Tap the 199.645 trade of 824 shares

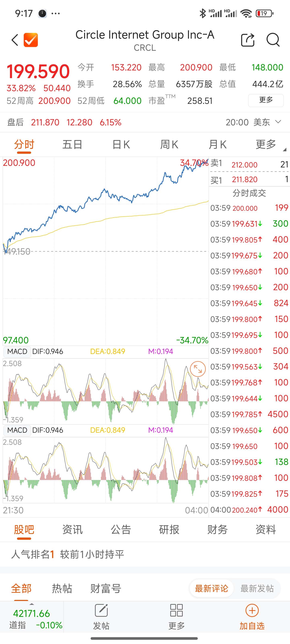point(250,303)
